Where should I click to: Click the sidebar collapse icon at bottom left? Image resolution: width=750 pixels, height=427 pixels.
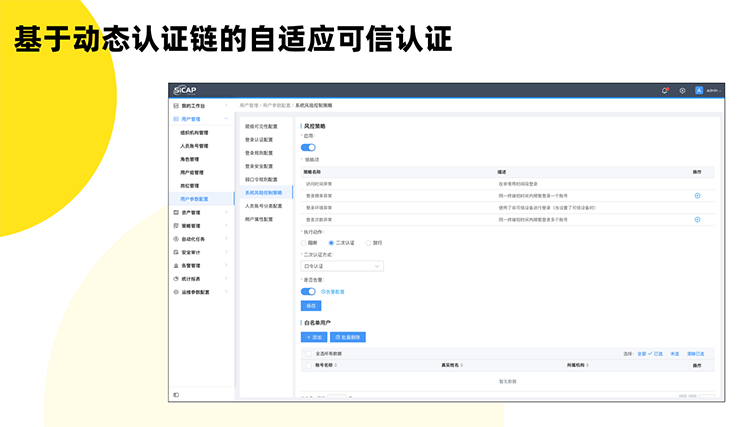point(176,394)
